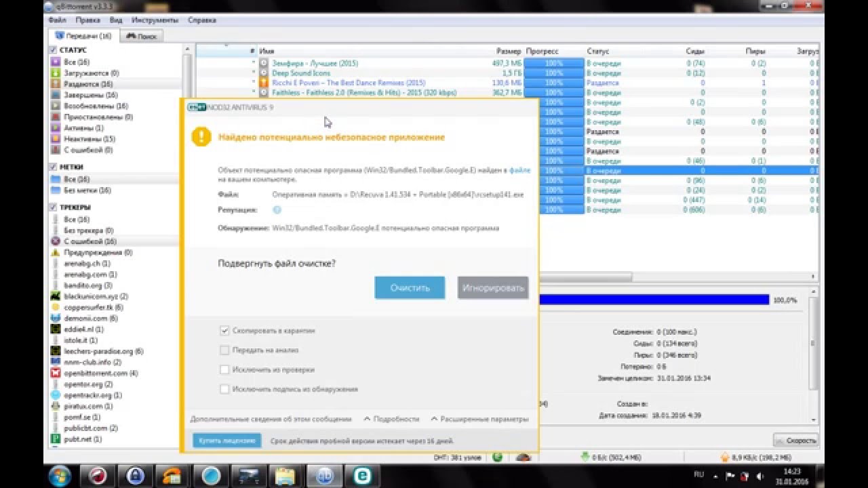
Task: Click the Очистить button
Action: pyautogui.click(x=410, y=287)
